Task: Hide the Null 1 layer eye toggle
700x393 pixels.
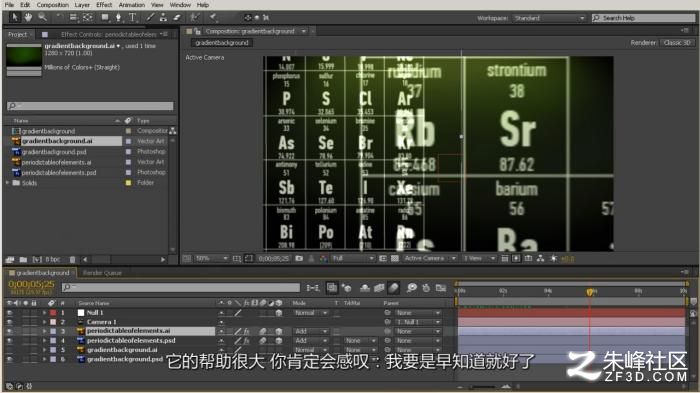Action: tap(9, 313)
